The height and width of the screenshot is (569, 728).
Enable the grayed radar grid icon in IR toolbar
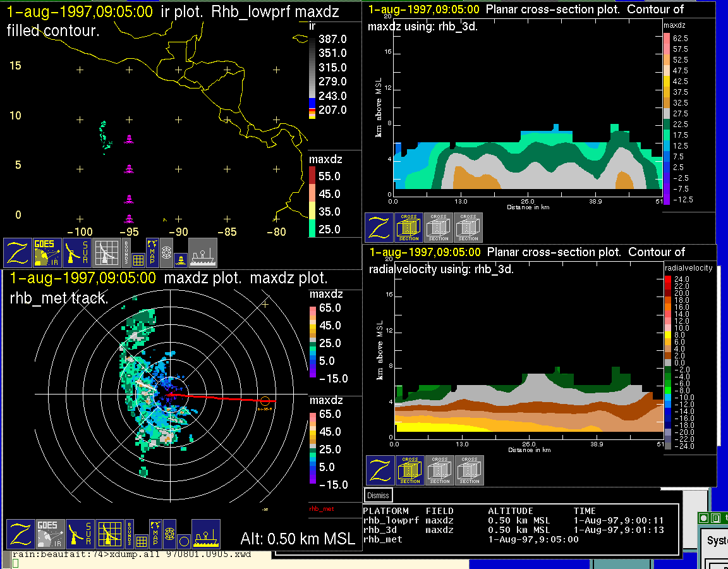click(x=107, y=253)
